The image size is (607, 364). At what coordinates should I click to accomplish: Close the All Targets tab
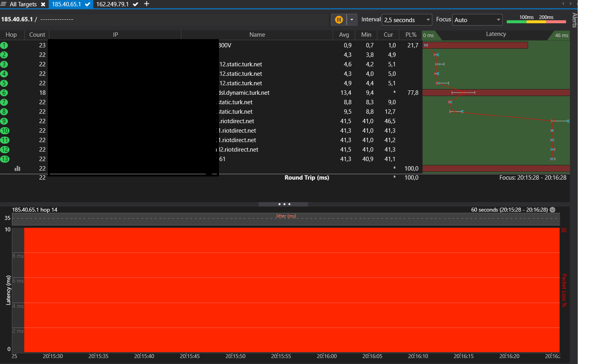[x=43, y=4]
